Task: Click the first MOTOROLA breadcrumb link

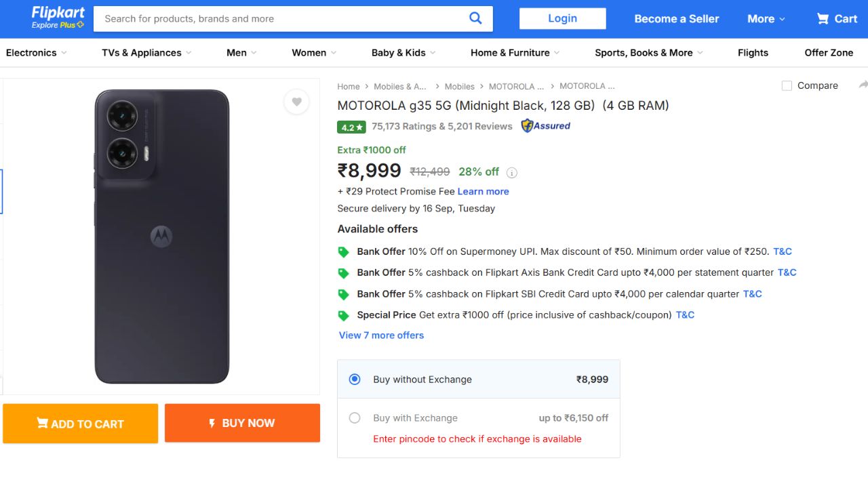Action: pyautogui.click(x=517, y=86)
